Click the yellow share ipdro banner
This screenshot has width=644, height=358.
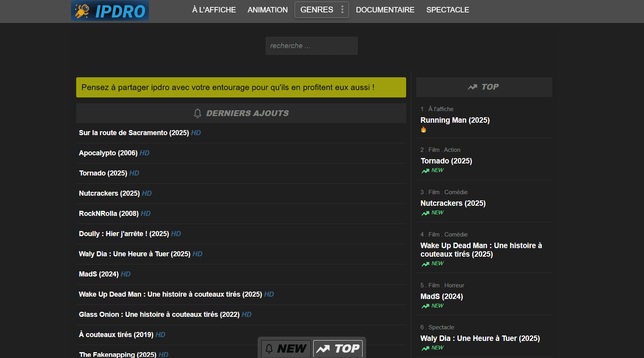click(241, 87)
